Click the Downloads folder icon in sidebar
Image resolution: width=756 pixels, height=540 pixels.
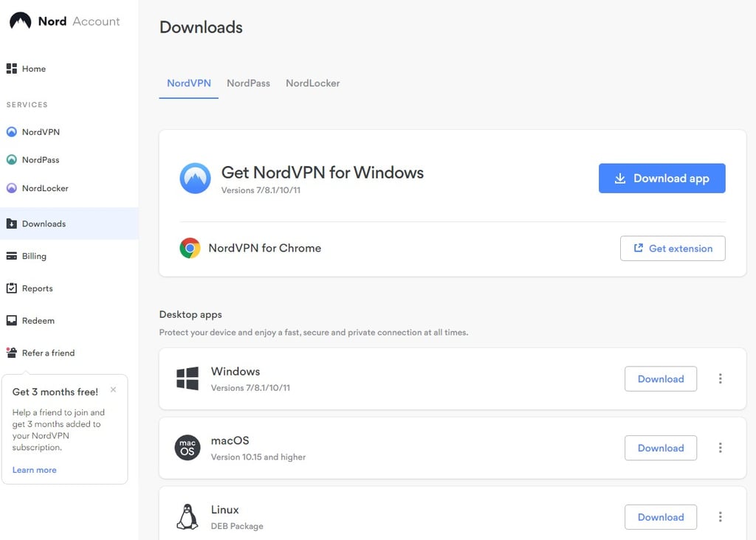12,224
